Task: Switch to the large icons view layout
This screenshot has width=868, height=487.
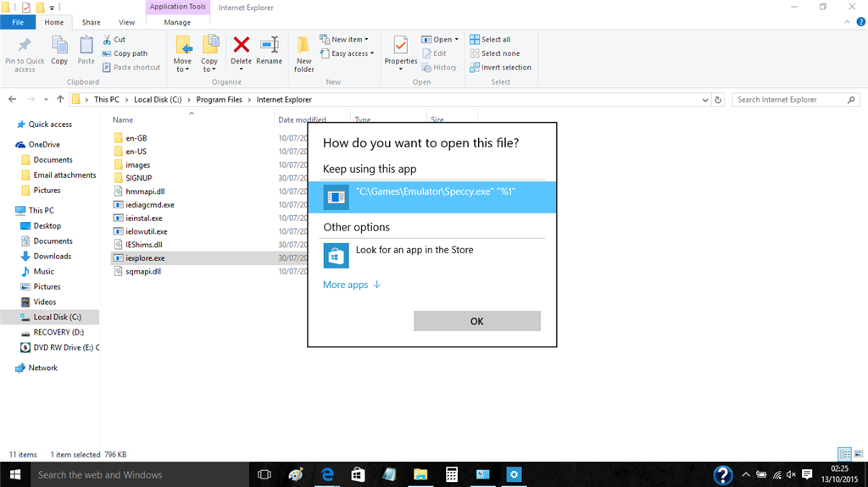Action: pos(859,454)
